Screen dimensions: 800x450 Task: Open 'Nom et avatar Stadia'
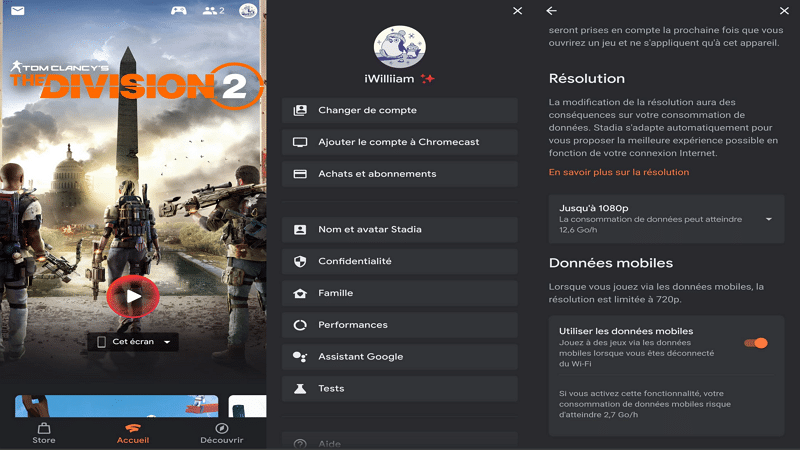click(399, 230)
